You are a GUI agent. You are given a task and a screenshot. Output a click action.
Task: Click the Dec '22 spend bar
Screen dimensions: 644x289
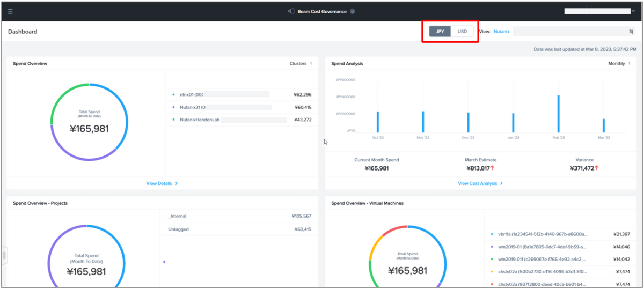468,122
